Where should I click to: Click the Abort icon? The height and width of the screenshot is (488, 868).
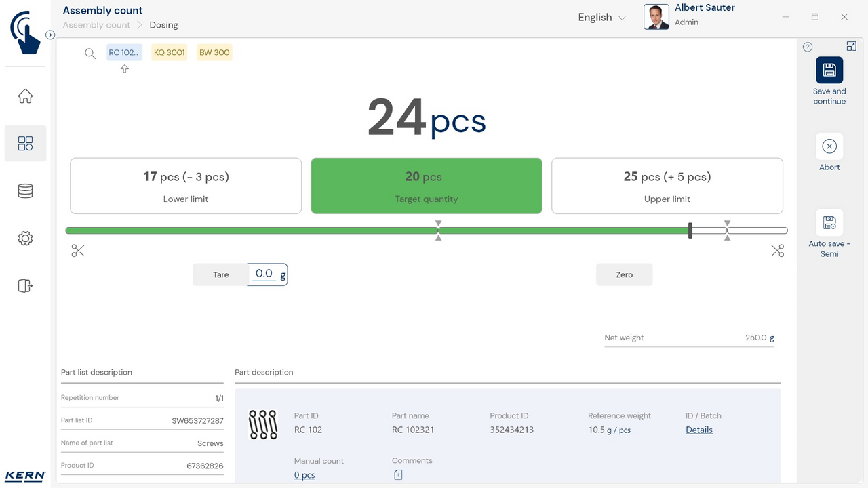tap(829, 146)
